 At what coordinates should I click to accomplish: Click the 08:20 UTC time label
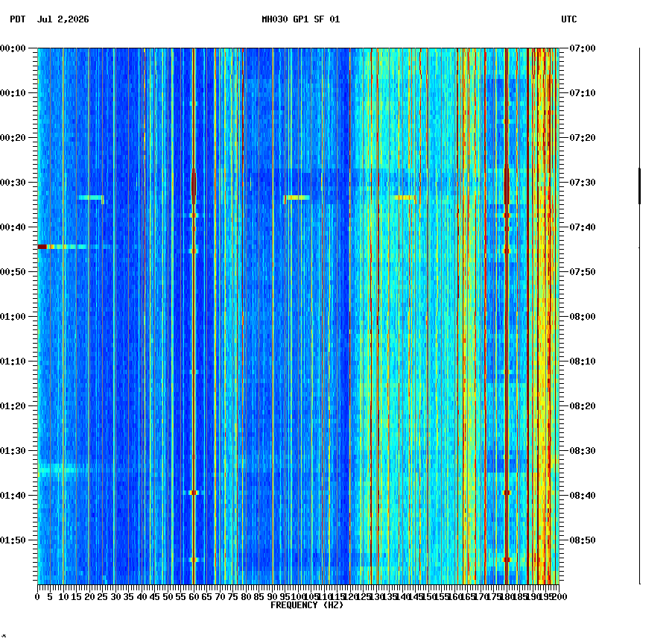tap(583, 406)
